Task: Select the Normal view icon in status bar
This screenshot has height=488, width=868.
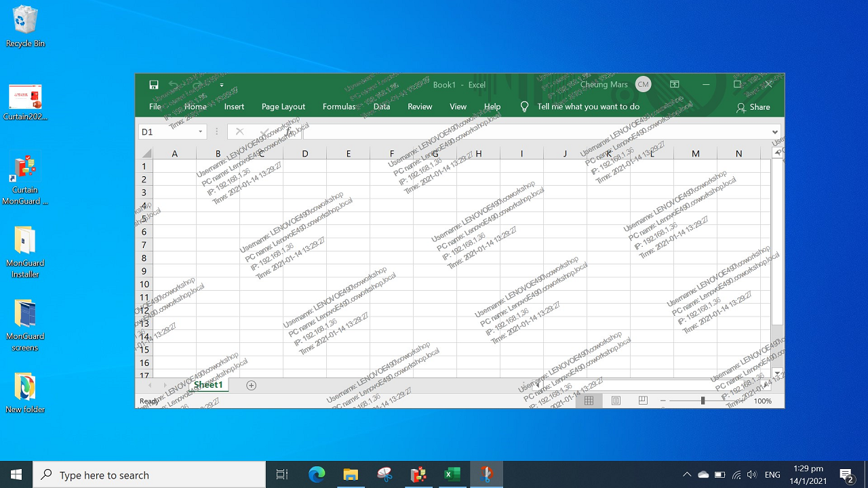Action: [589, 401]
